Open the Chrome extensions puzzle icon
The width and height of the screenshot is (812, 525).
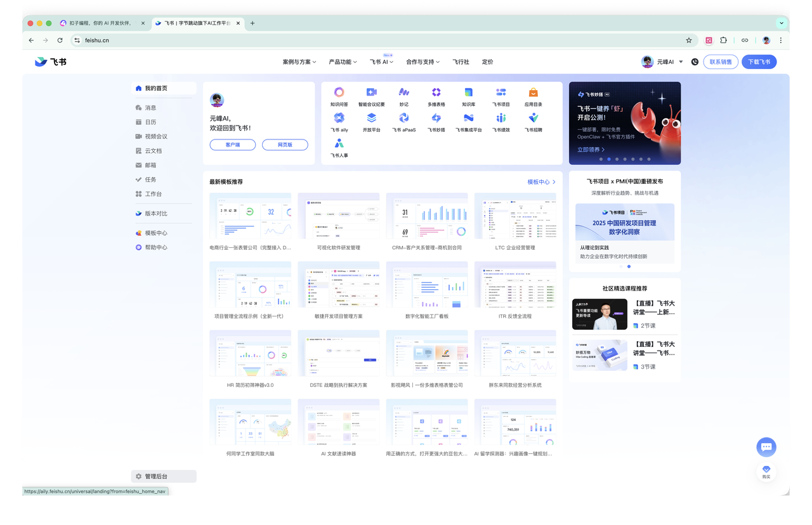click(723, 40)
